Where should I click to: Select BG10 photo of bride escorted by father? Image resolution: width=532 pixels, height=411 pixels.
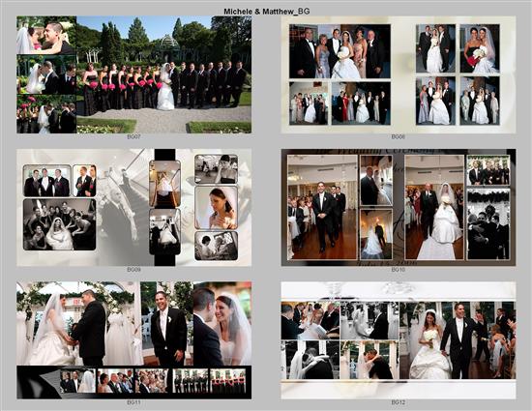[x=434, y=208]
